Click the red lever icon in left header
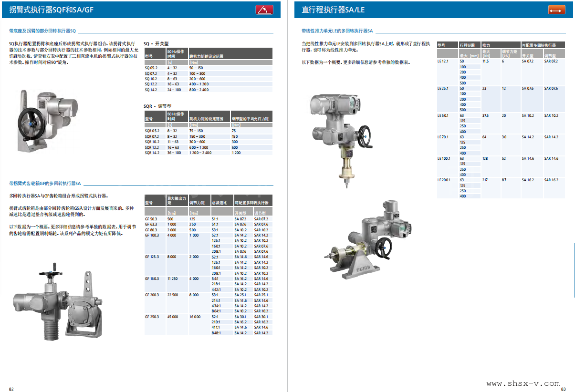The height and width of the screenshot is (392, 575). point(264,10)
